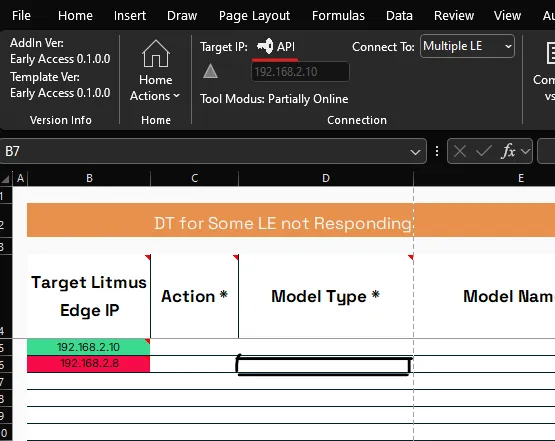The image size is (555, 441).
Task: Open the File menu
Action: 21,16
